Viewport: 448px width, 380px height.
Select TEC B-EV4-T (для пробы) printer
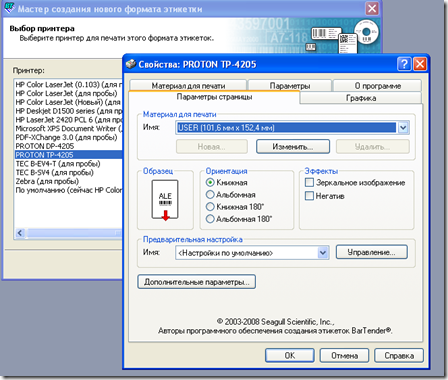point(69,164)
